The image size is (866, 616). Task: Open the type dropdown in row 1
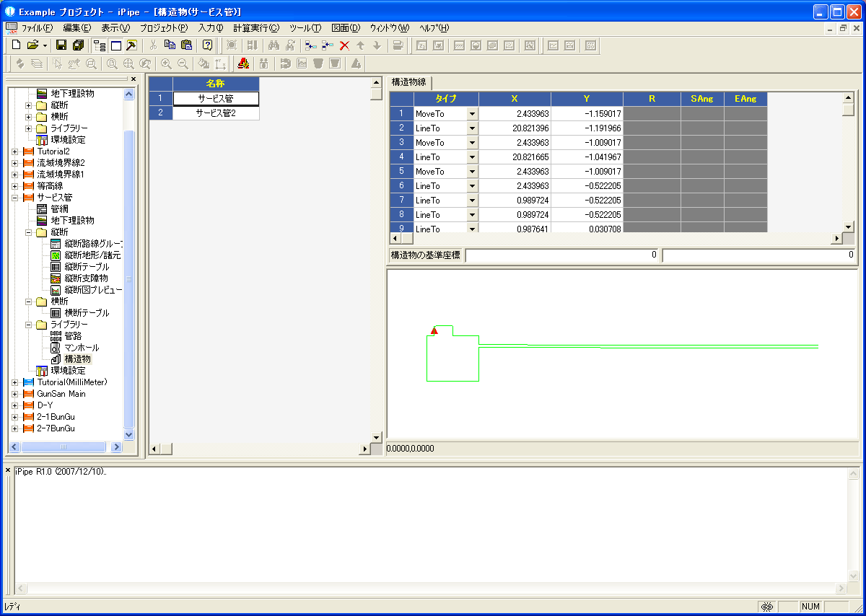[472, 114]
